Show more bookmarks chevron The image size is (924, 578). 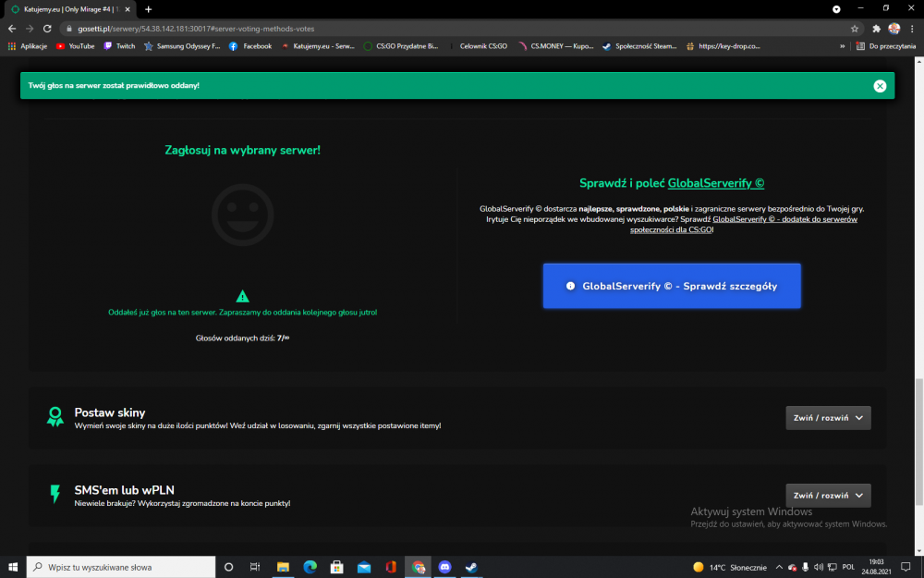(x=842, y=46)
